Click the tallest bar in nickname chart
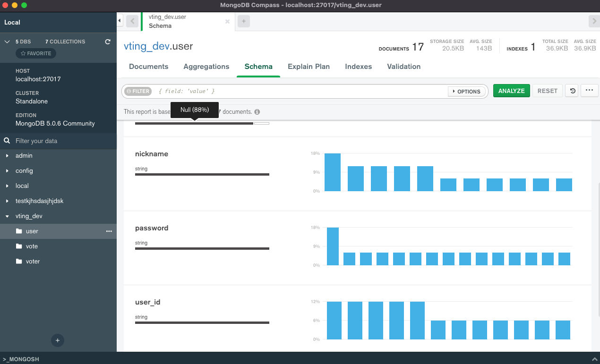 click(333, 172)
